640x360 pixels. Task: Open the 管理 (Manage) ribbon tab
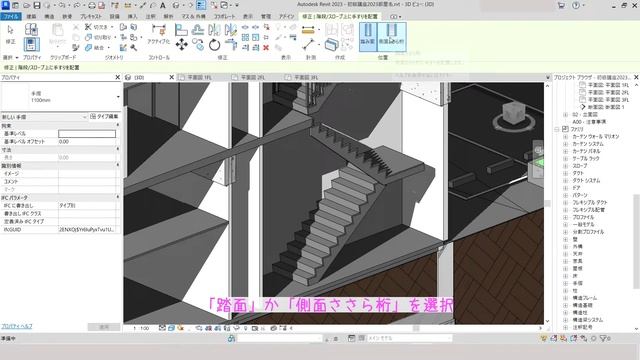(266, 16)
